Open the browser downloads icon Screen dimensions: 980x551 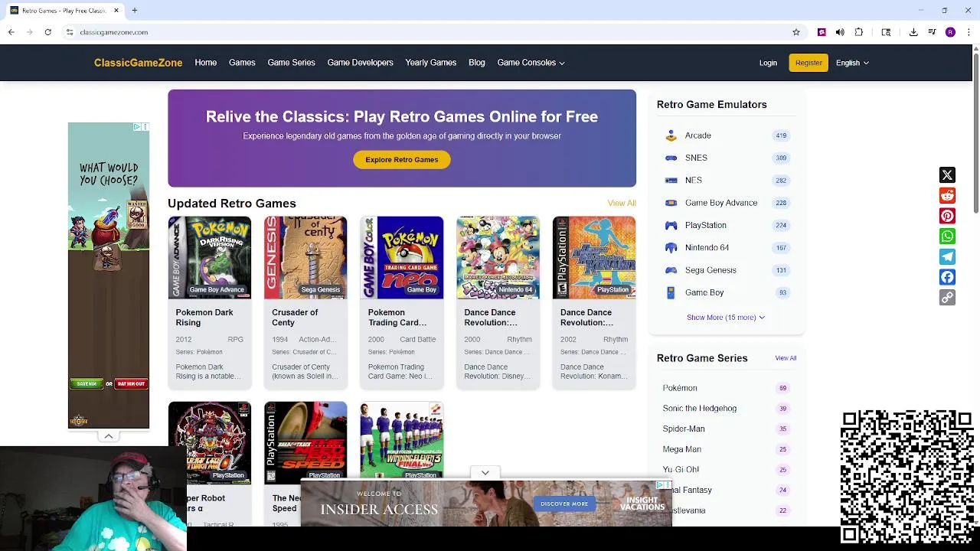tap(913, 32)
